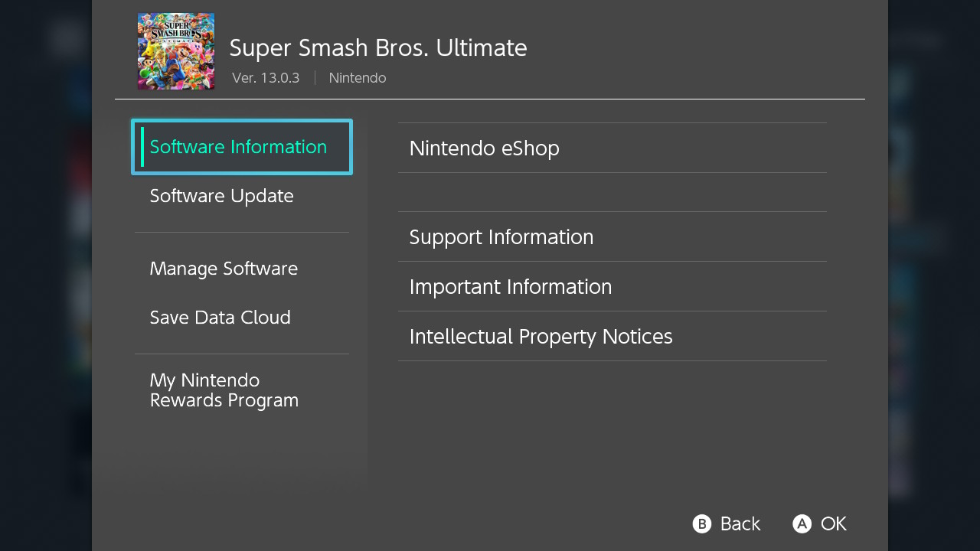The image size is (980, 551).
Task: Show Intellectual Property Notices
Action: click(612, 336)
